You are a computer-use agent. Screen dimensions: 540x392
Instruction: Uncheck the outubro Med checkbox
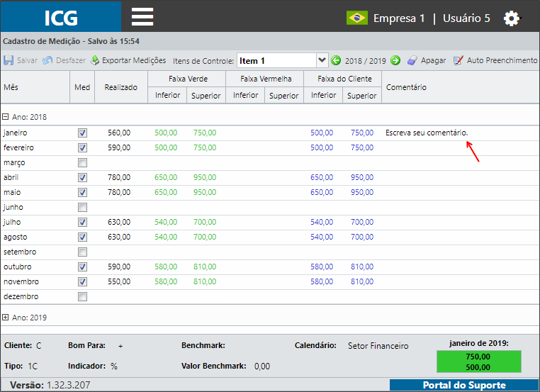click(82, 267)
